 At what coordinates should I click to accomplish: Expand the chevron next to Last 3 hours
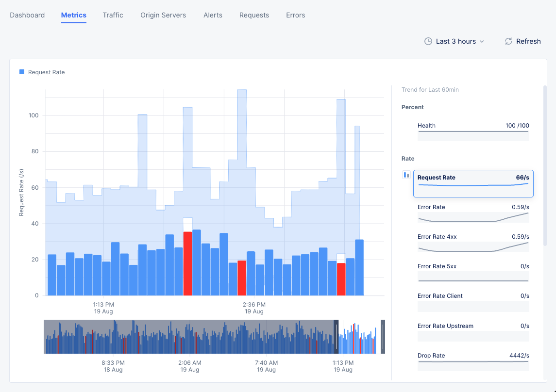pyautogui.click(x=483, y=41)
